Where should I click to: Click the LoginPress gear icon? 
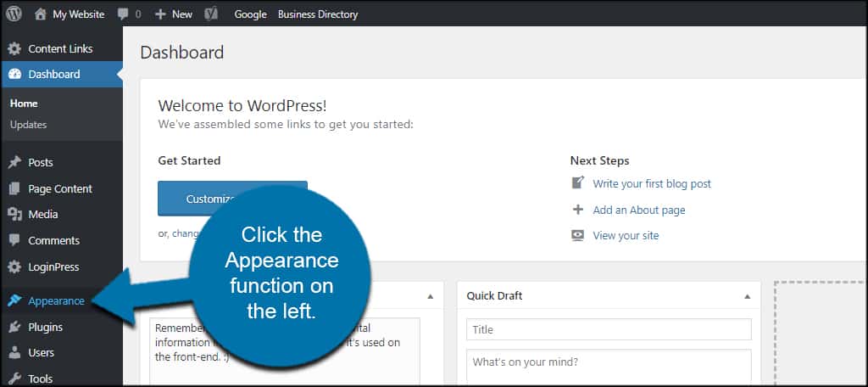(x=14, y=267)
